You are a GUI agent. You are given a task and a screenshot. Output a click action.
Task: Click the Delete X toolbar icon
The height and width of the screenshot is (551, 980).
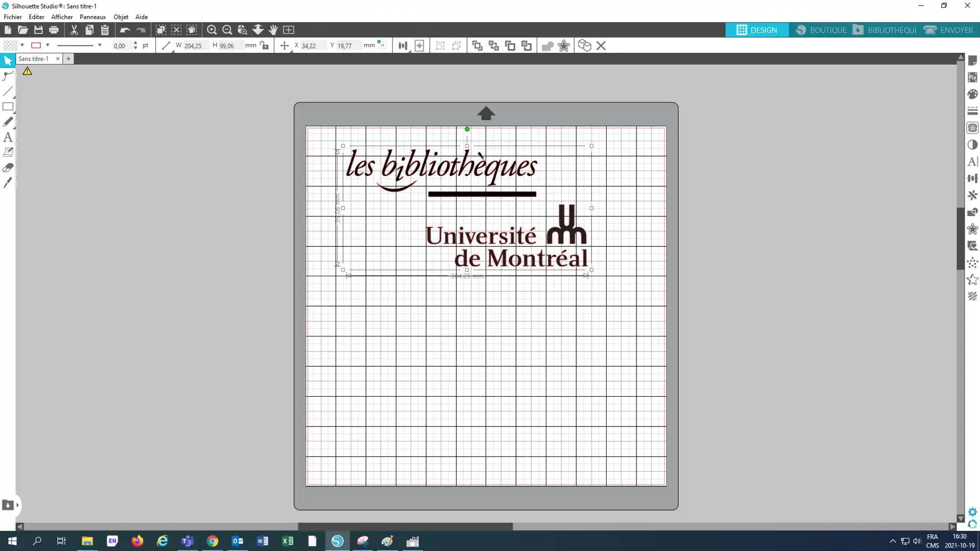(x=601, y=46)
